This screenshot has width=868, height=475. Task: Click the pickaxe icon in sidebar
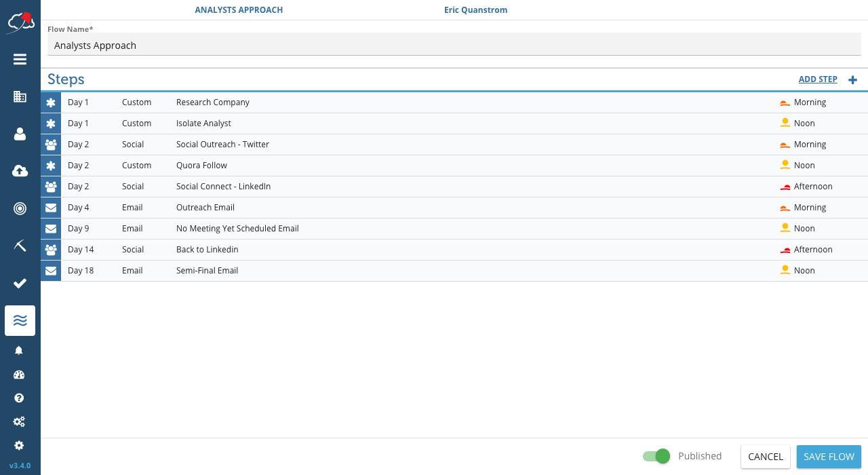[x=20, y=246]
